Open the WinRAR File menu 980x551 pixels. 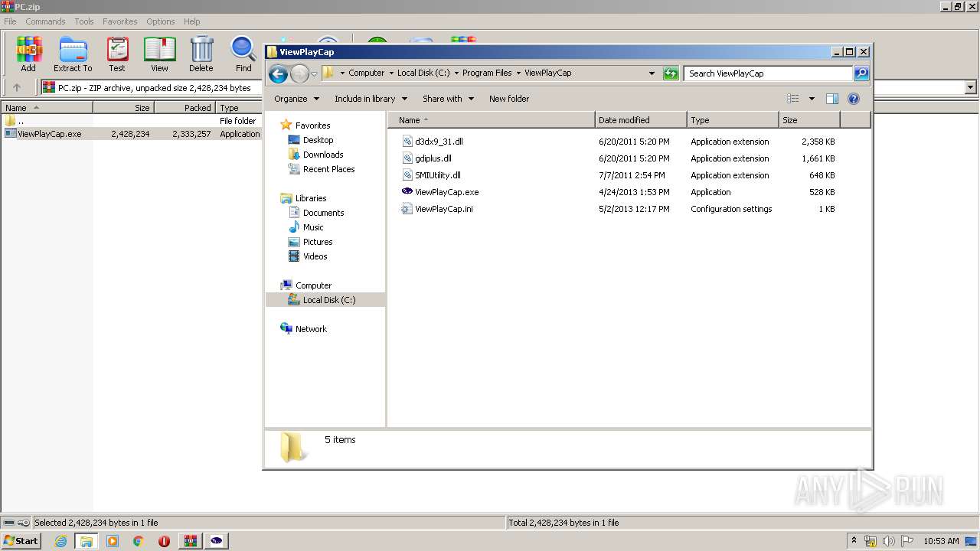[10, 21]
